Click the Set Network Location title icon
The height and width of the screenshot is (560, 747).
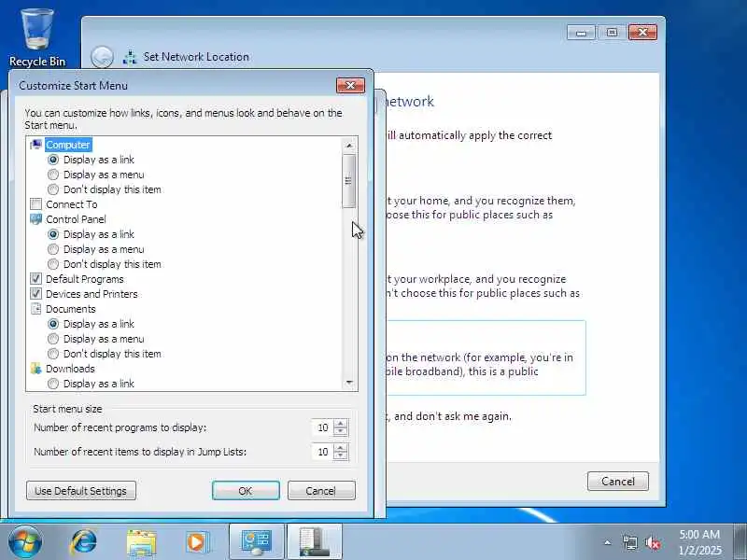pos(130,57)
